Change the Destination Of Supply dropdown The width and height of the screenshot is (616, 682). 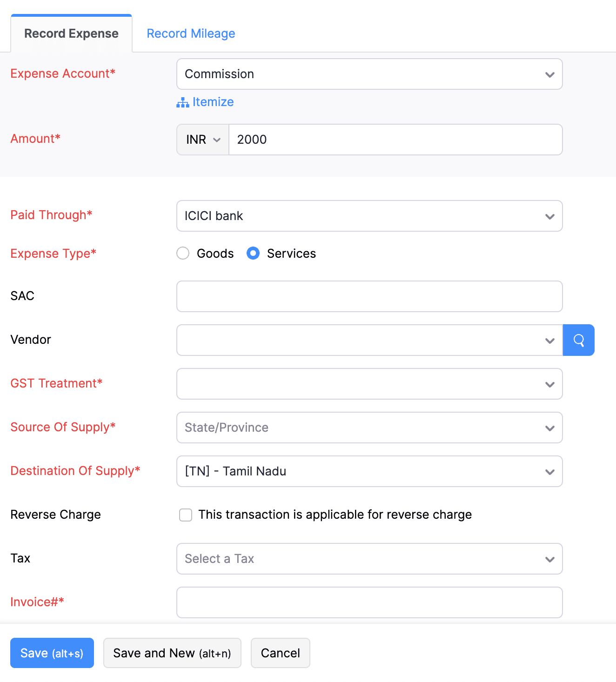369,471
